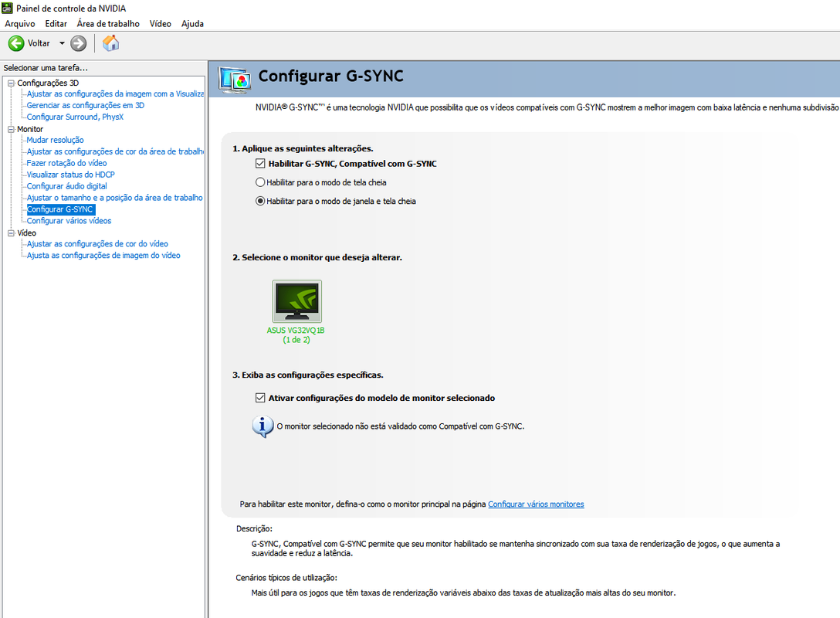Open Configurar vários vídeos

(x=69, y=221)
